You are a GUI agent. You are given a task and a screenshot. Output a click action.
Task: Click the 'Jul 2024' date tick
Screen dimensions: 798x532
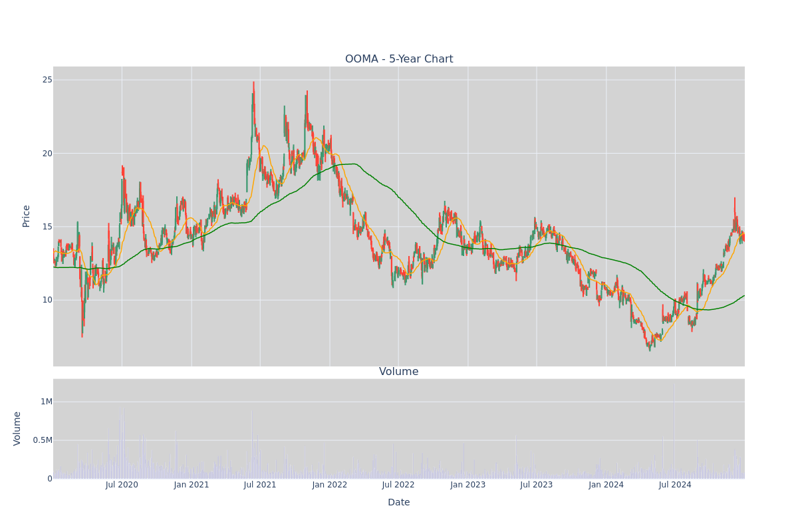point(675,485)
